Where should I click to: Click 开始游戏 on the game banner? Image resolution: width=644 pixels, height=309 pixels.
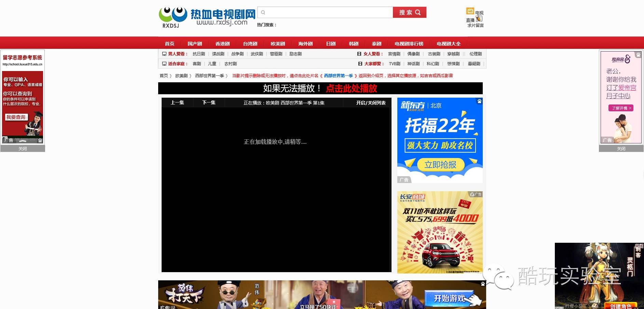tap(449, 298)
